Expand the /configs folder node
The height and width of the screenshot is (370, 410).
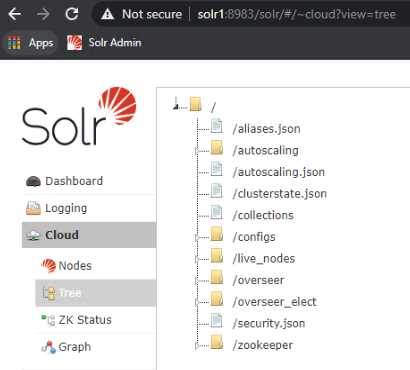197,238
